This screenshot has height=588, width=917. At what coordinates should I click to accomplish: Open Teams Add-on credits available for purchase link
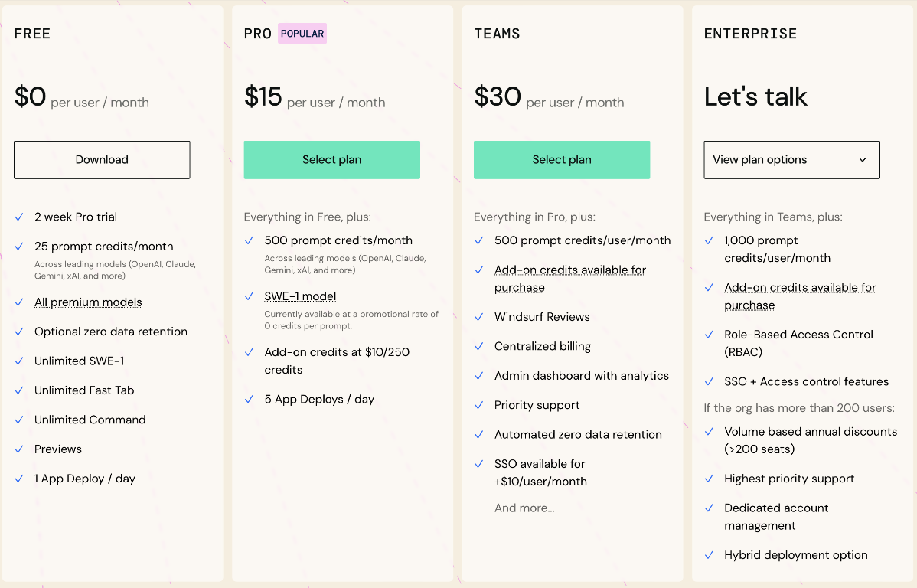pyautogui.click(x=570, y=279)
